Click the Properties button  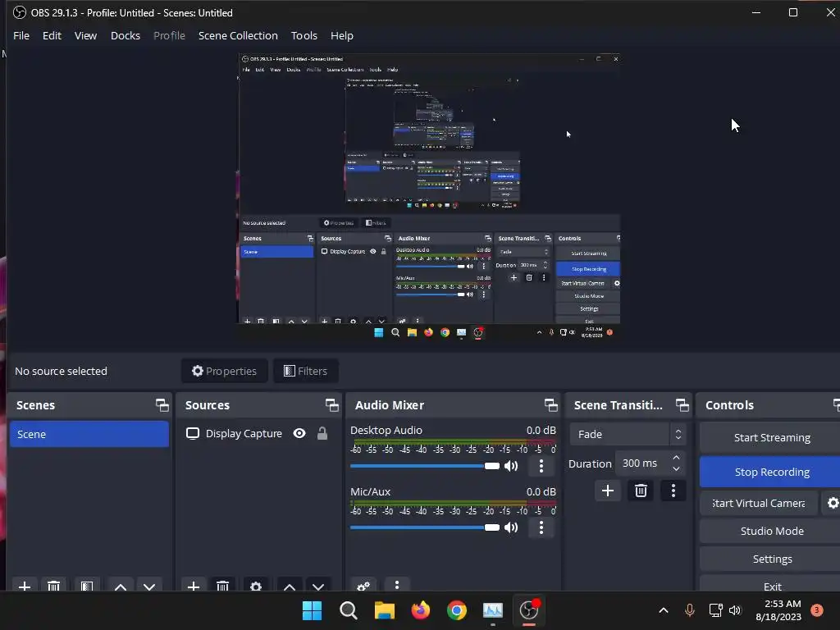[225, 371]
